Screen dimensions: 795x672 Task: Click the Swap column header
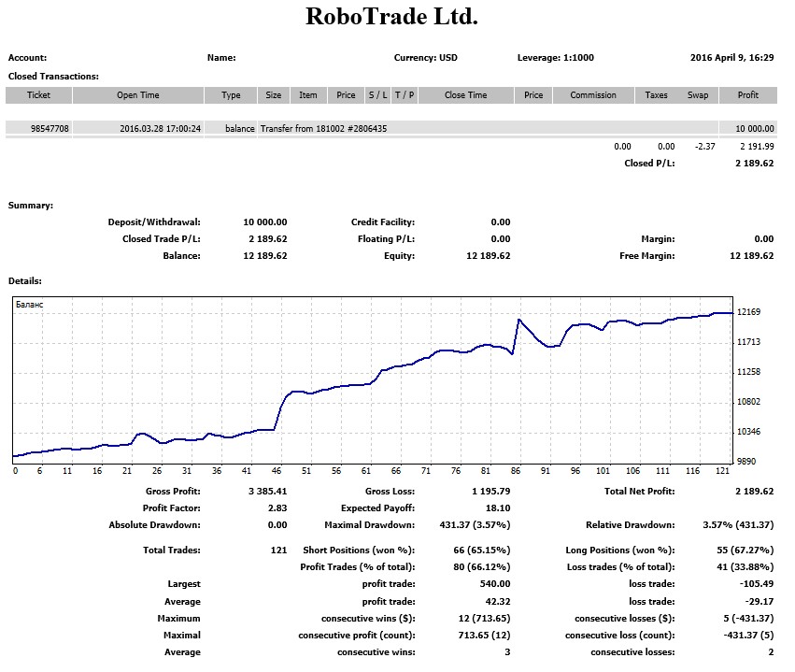click(698, 95)
